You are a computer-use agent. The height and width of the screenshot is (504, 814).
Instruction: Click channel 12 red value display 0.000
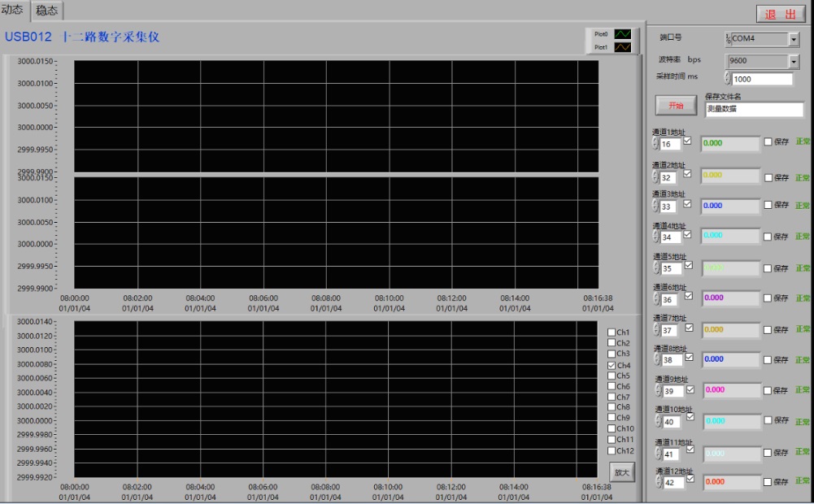pyautogui.click(x=732, y=482)
